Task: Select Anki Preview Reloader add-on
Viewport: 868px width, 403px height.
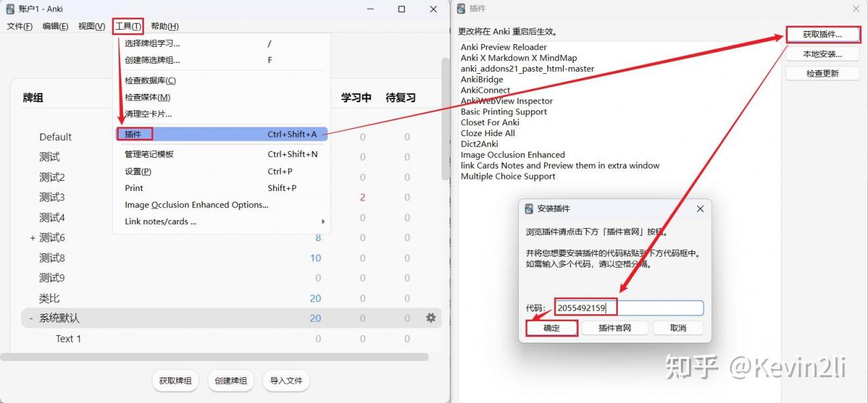Action: click(x=504, y=47)
